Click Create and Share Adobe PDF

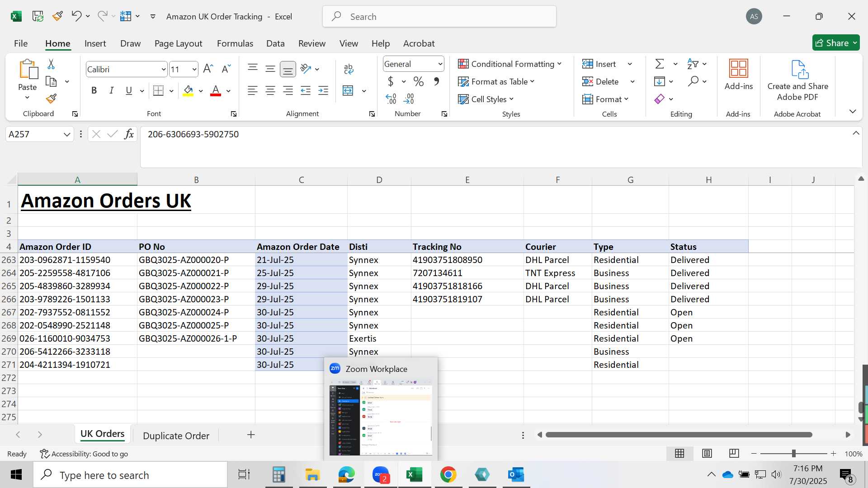[798, 81]
